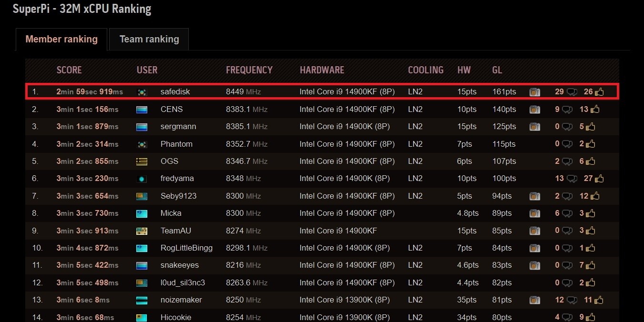Open Intel Core i9 14900KF hardware in TeamAU row
Image resolution: width=644 pixels, height=322 pixels.
(338, 231)
